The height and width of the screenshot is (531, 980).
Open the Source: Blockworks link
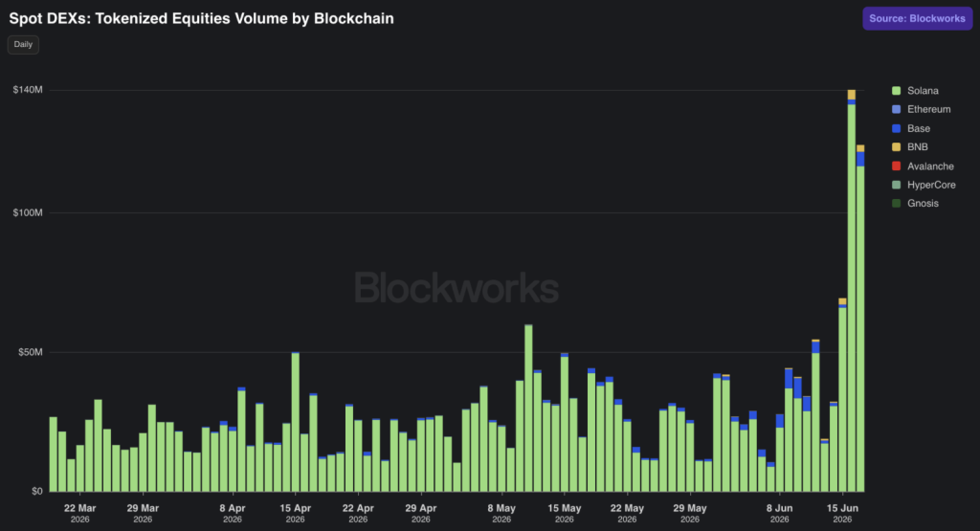[x=917, y=19]
